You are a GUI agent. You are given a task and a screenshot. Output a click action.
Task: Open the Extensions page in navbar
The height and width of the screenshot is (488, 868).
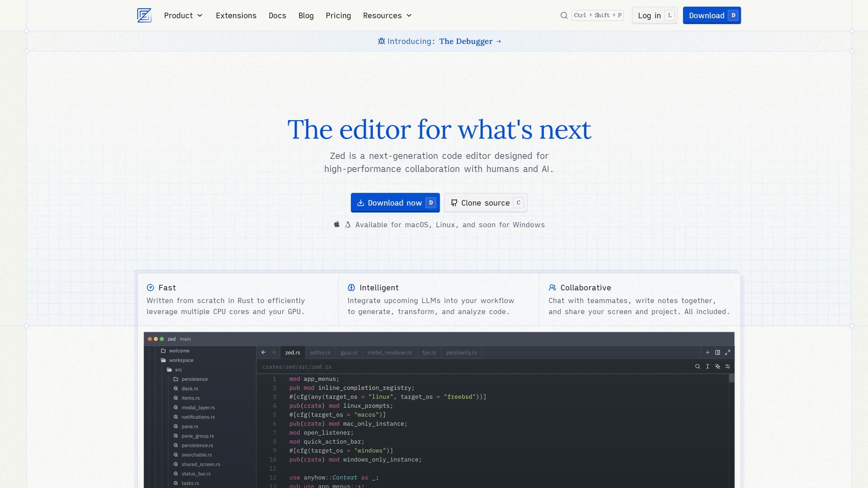(x=236, y=15)
